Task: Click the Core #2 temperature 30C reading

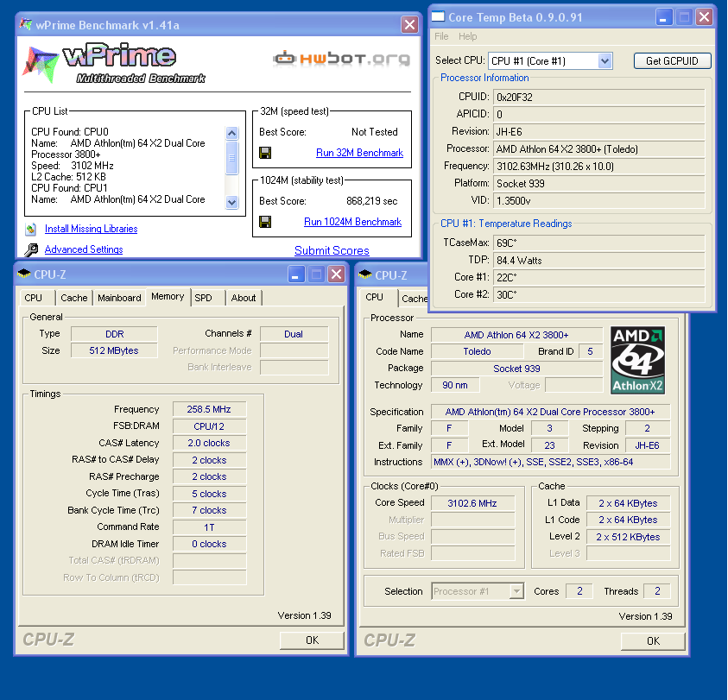Action: [598, 295]
